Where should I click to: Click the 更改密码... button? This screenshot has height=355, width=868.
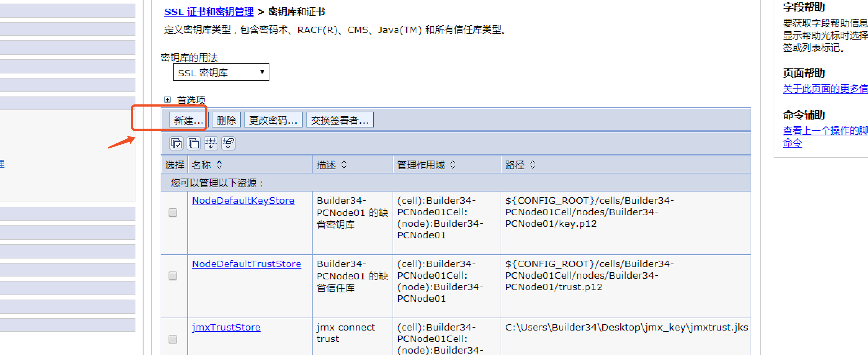[x=273, y=120]
